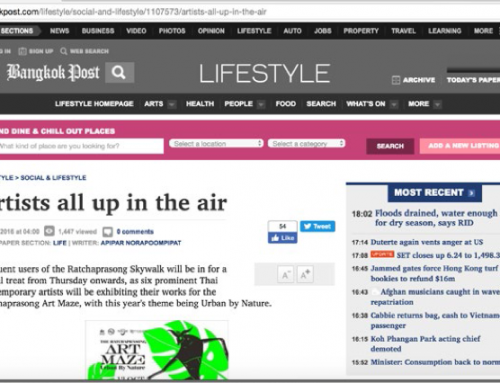Open the Property section
Viewport: 500px width, 383px height.
(361, 31)
